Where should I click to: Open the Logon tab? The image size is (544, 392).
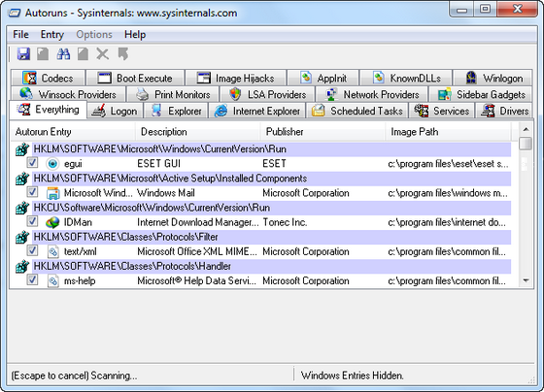[115, 111]
